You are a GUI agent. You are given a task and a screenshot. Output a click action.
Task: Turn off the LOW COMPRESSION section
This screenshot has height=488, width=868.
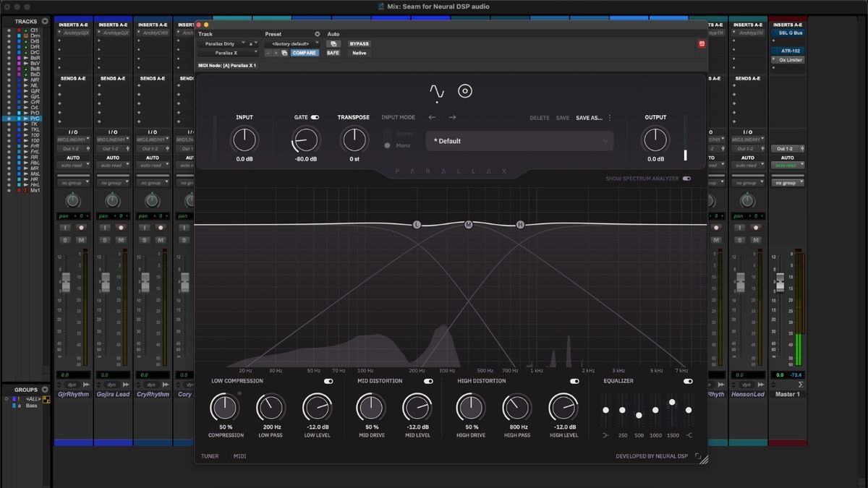point(328,380)
